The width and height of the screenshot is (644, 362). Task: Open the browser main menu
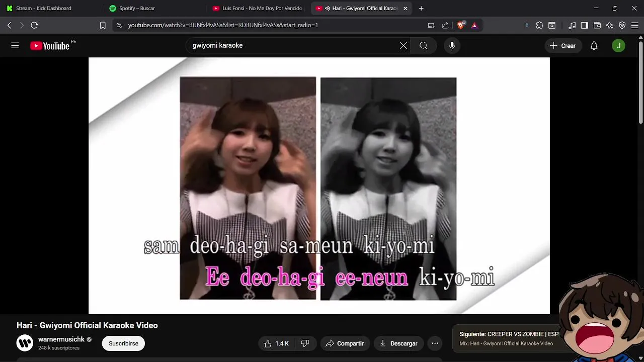635,25
